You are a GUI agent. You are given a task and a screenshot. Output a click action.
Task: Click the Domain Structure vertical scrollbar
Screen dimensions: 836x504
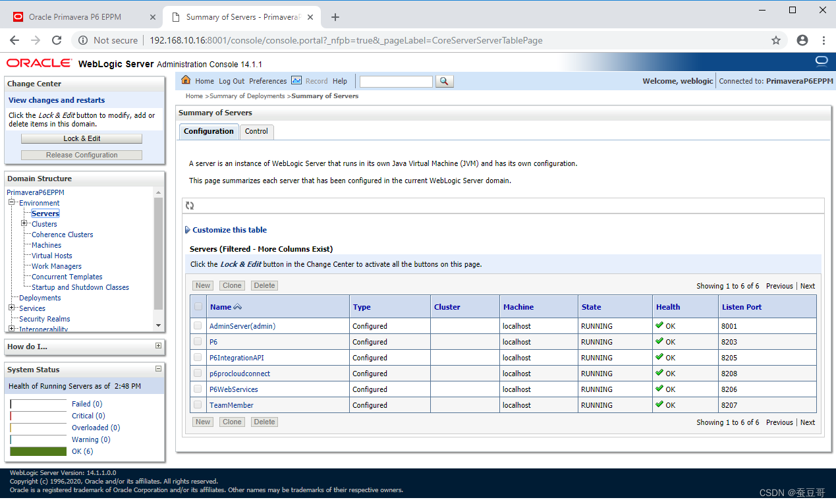point(158,254)
